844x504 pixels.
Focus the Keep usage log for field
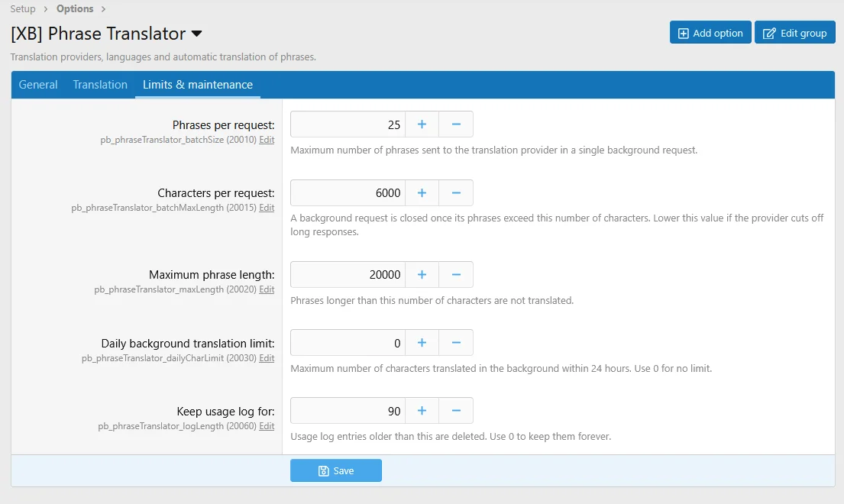coord(348,410)
